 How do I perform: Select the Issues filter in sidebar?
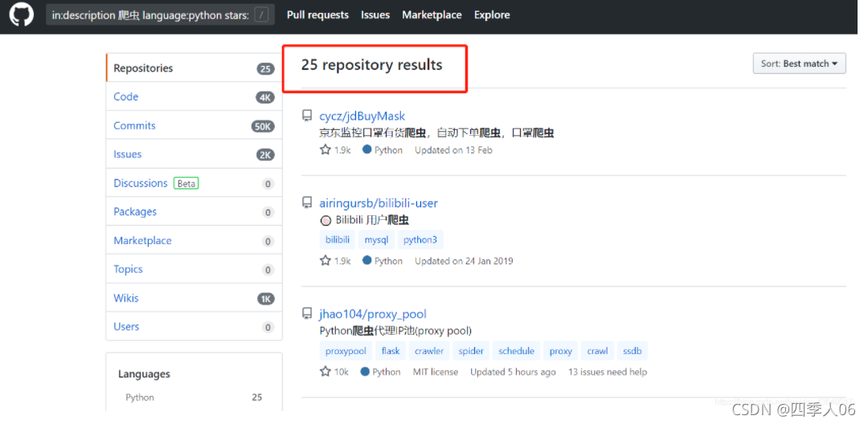(194, 154)
